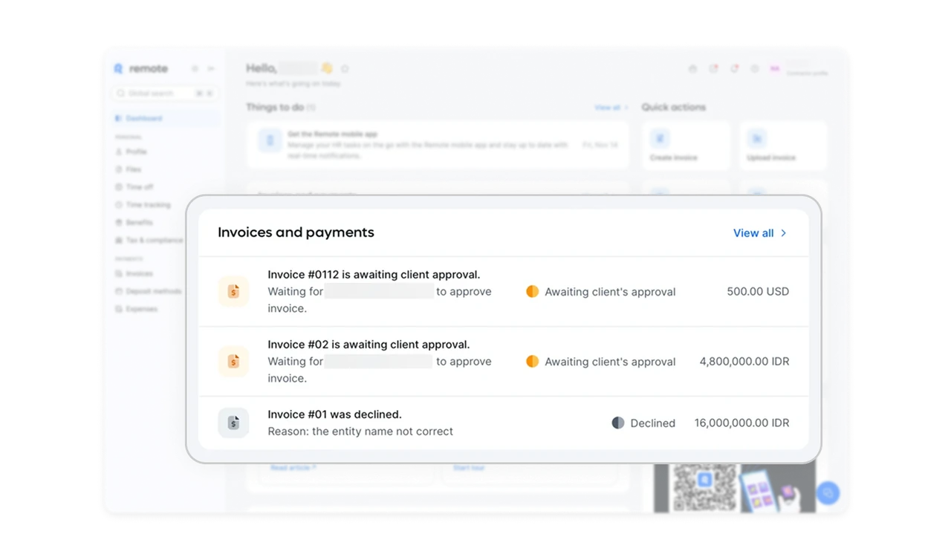Open Deposit methods in the sidebar
This screenshot has width=951, height=560.
click(x=148, y=291)
